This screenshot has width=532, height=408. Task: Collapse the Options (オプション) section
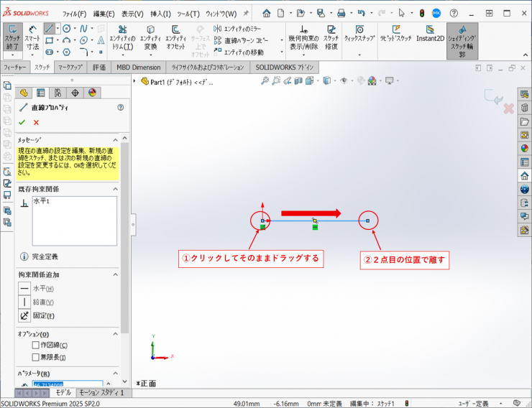(115, 334)
